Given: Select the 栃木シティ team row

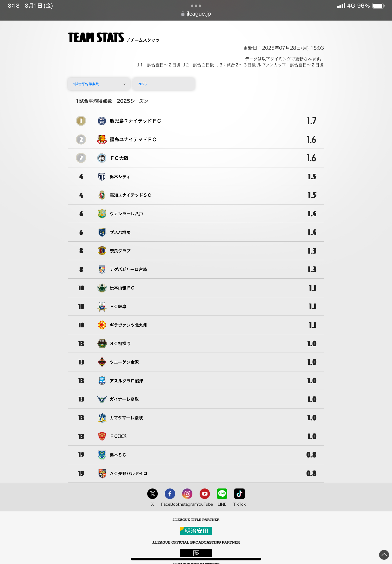Looking at the screenshot, I should (x=196, y=177).
